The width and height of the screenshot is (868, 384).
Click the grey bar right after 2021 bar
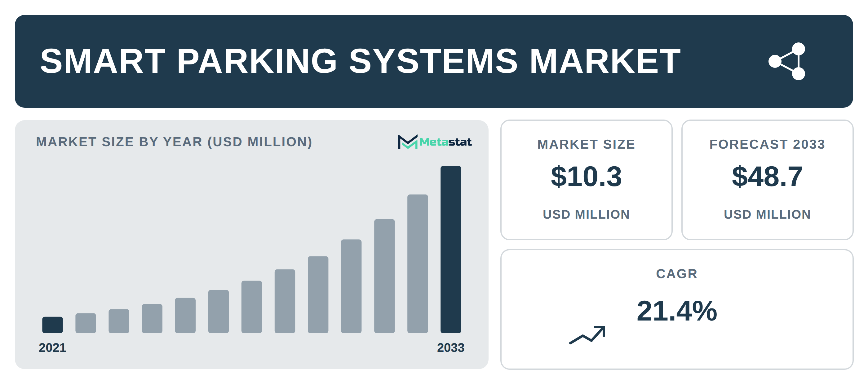coord(86,323)
